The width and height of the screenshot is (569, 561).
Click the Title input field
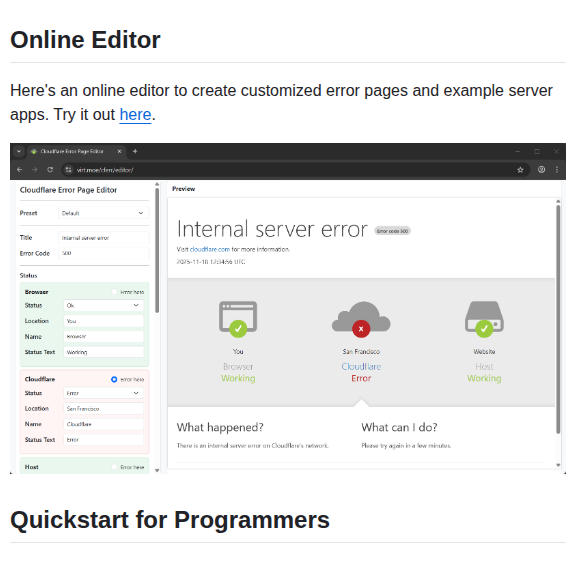[x=103, y=238]
